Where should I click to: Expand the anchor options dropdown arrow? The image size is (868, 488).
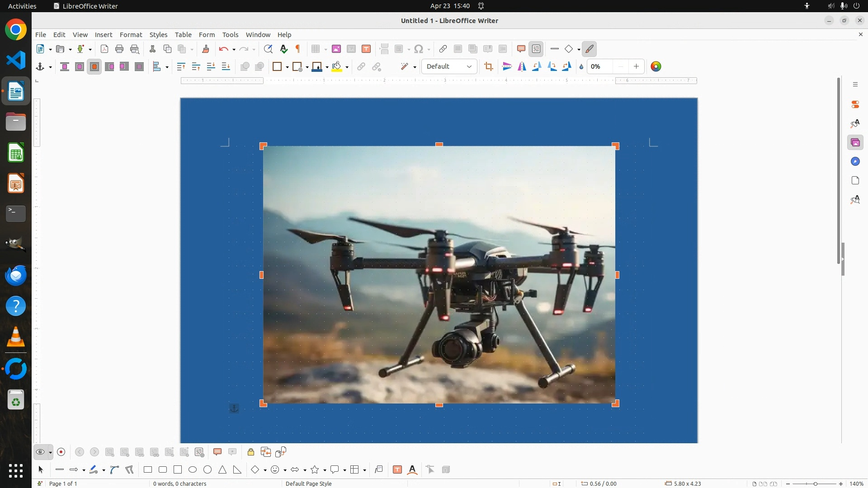click(50, 67)
